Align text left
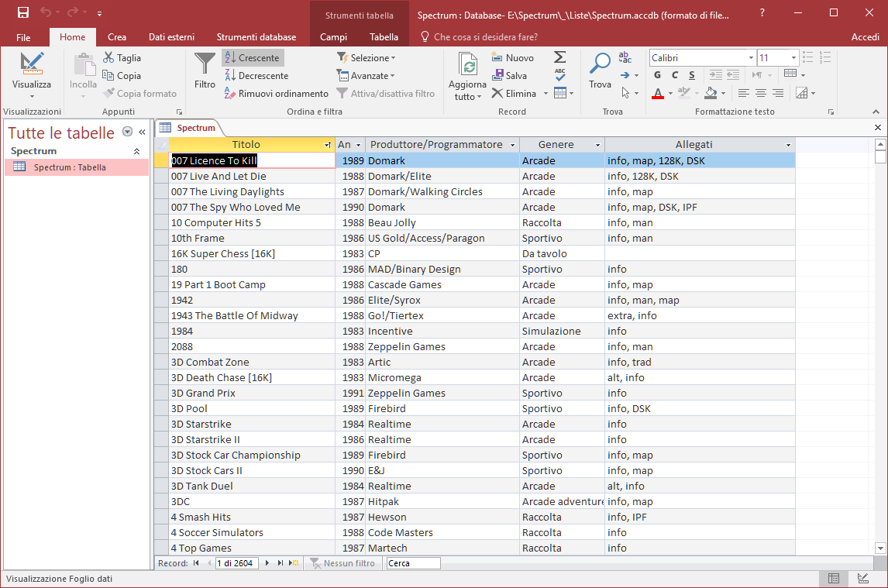This screenshot has height=588, width=888. (744, 93)
